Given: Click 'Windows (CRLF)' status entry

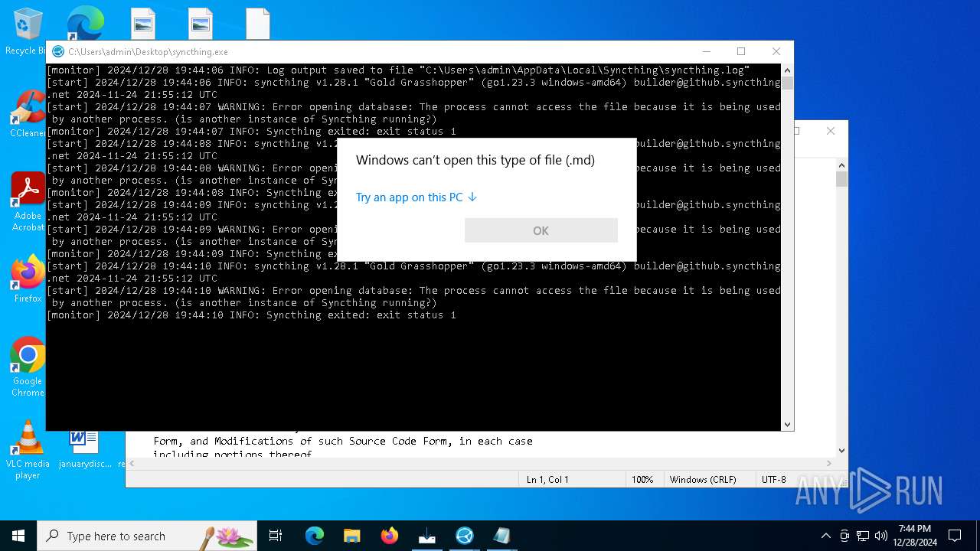Looking at the screenshot, I should pyautogui.click(x=703, y=480).
